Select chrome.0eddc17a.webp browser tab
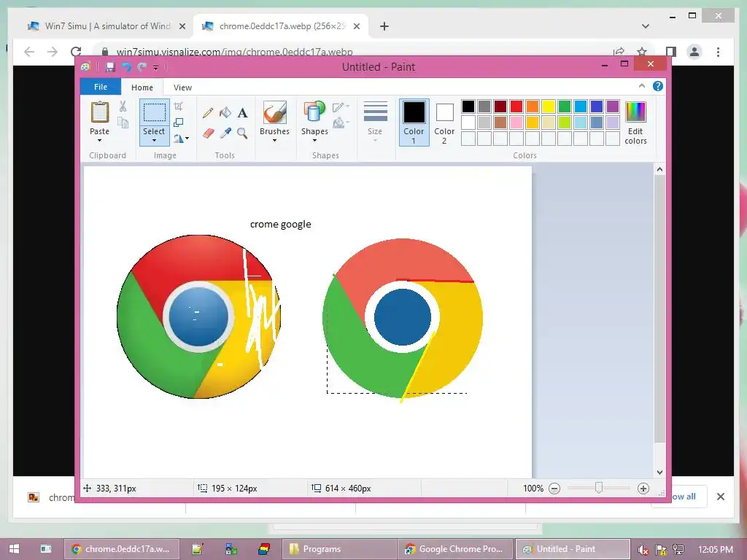Screen dimensions: 747x560 (281, 26)
